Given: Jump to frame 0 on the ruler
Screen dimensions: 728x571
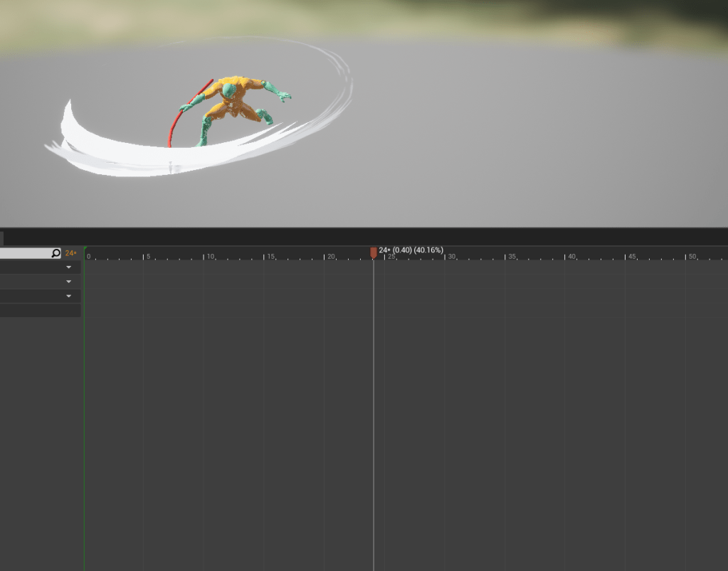Looking at the screenshot, I should click(85, 255).
